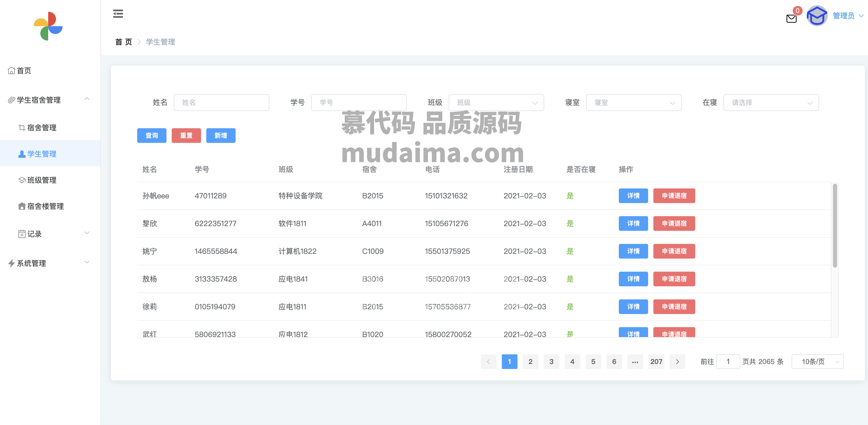Click the stack icon beside 班级管理
This screenshot has height=425, width=868.
22,180
